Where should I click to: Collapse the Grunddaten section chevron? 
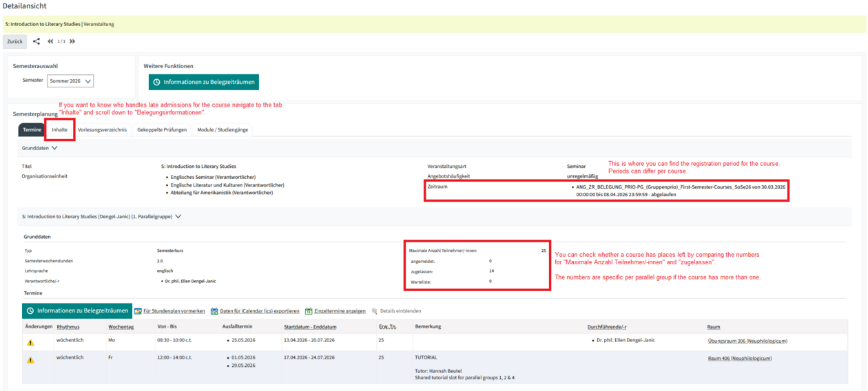[x=54, y=147]
